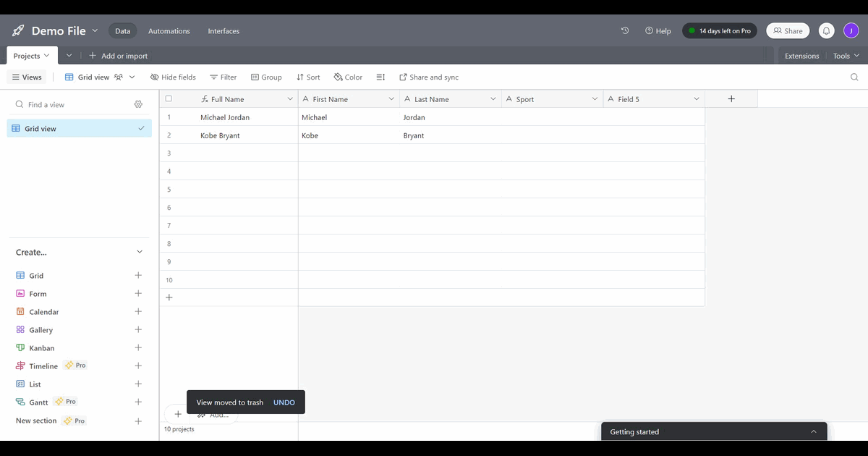
Task: Add a new Kanban view plus
Action: point(138,347)
